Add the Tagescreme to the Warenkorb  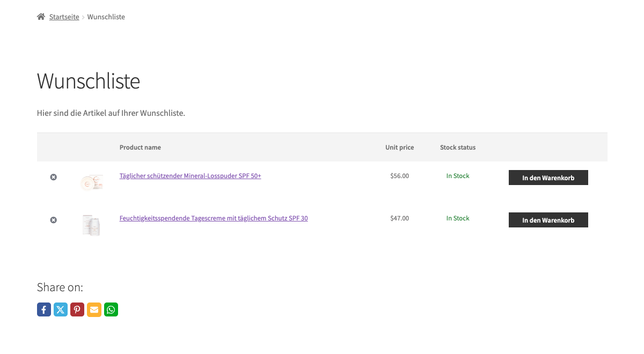click(x=548, y=220)
